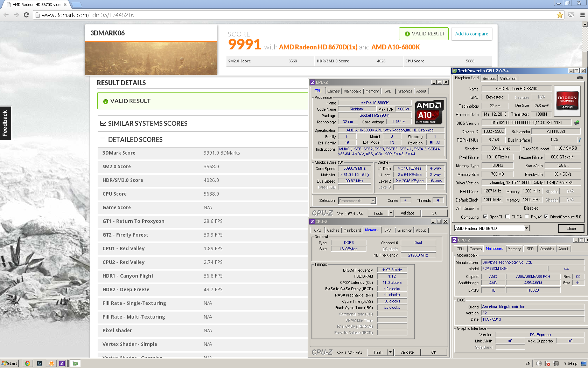Screen dimensions: 588x368
Task: Click the detailed scores list icon
Action: 103,139
